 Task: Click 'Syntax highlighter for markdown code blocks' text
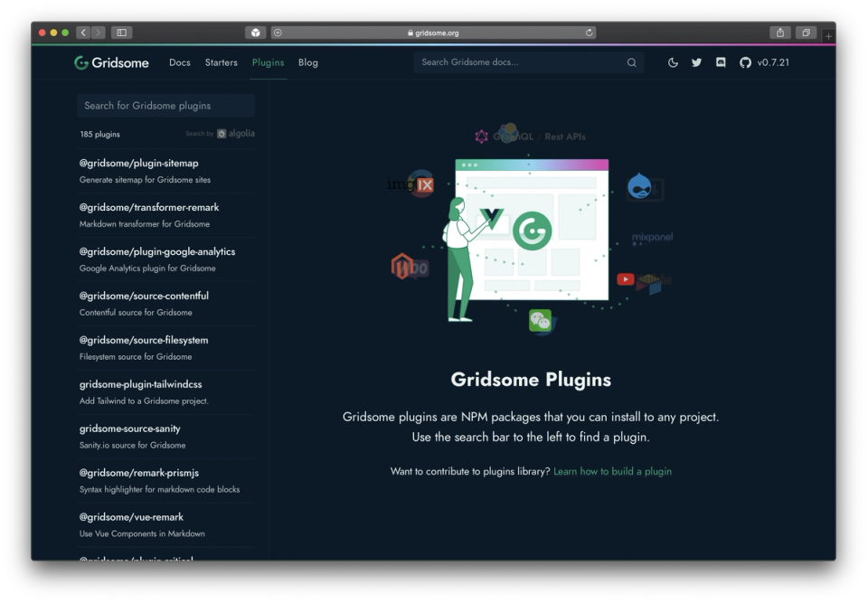tap(159, 489)
